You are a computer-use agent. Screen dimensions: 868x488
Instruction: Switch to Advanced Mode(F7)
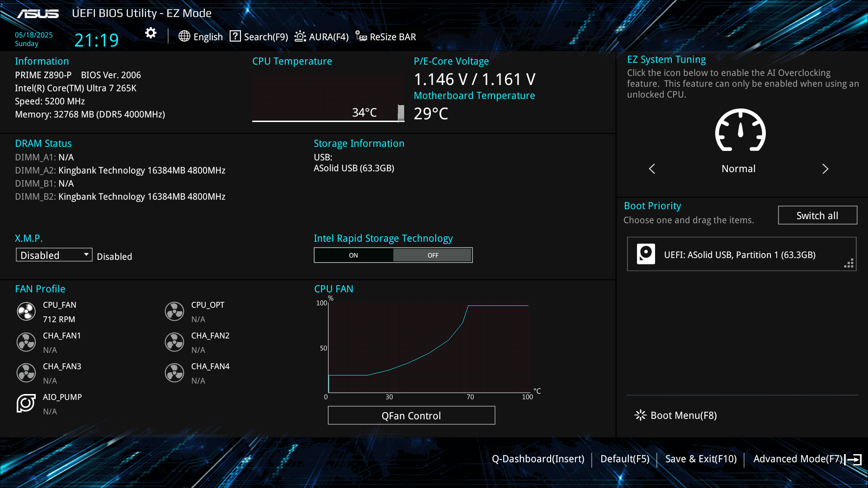tap(798, 459)
